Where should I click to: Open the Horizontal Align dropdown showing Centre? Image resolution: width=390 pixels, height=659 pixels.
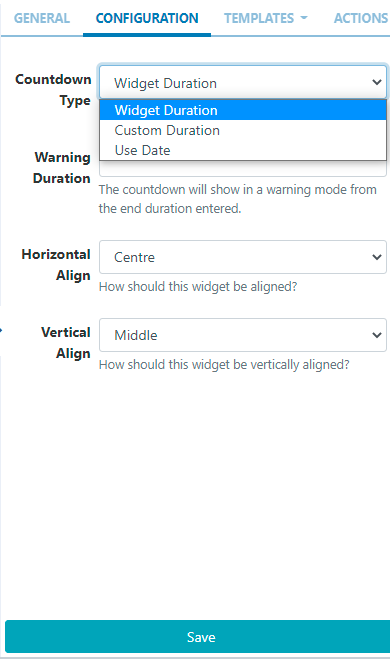(243, 257)
